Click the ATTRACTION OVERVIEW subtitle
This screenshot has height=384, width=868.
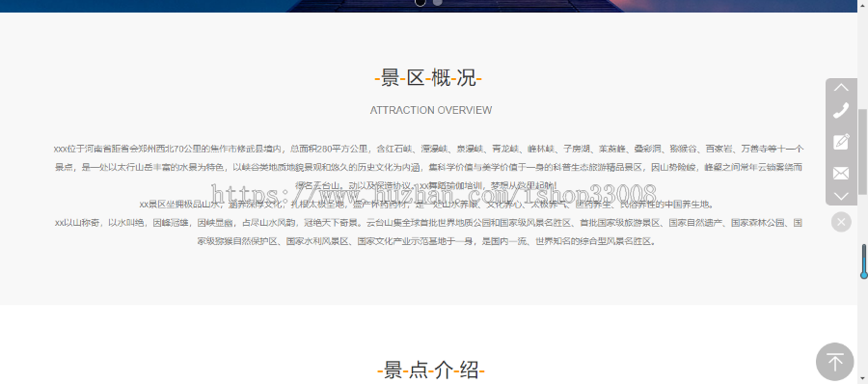point(431,110)
